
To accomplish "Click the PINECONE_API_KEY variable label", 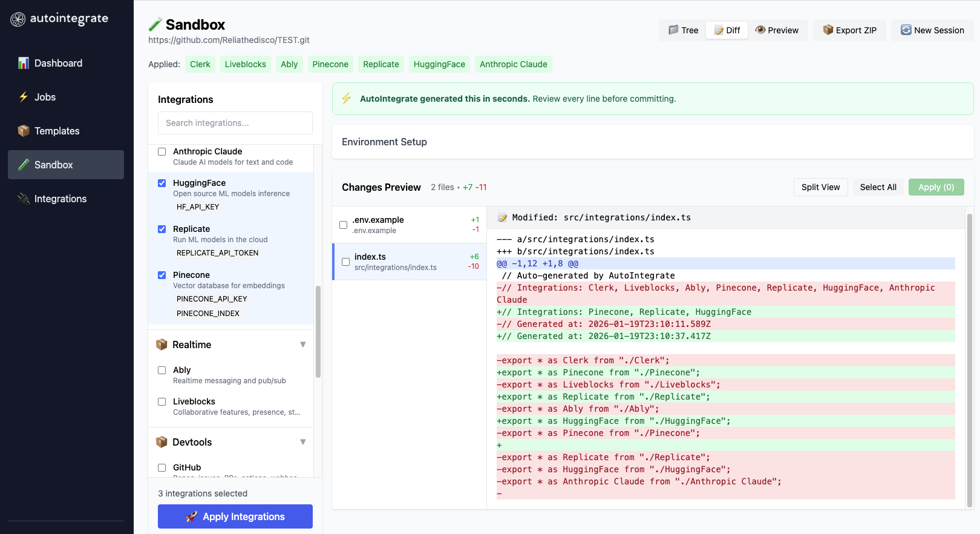I will coord(212,299).
